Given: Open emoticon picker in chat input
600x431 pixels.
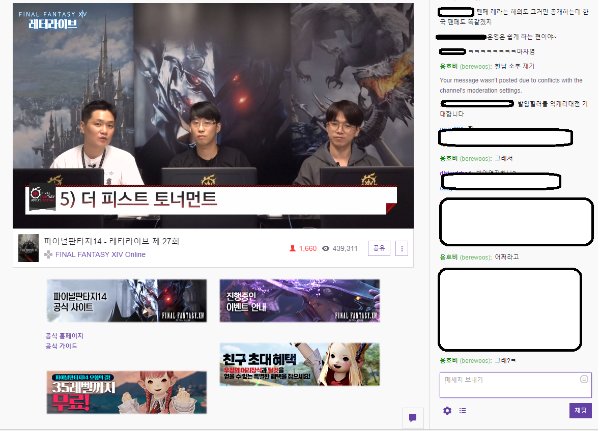Looking at the screenshot, I should (x=584, y=379).
